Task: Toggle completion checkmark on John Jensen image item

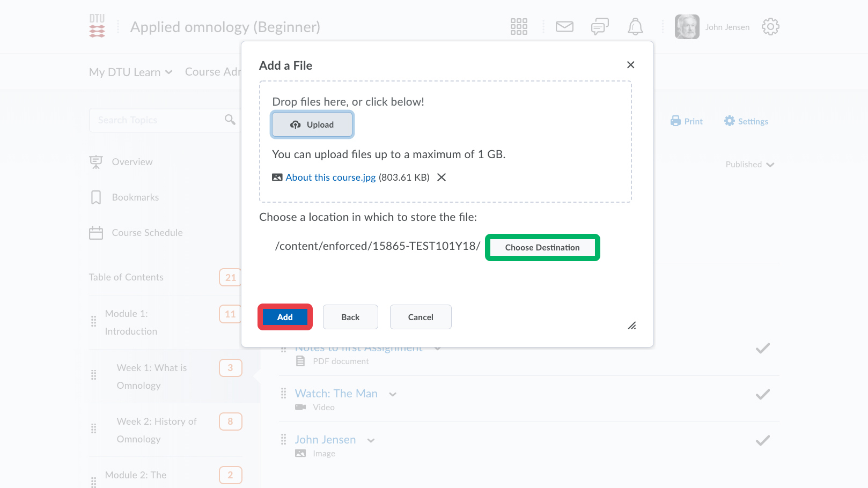Action: pyautogui.click(x=762, y=440)
